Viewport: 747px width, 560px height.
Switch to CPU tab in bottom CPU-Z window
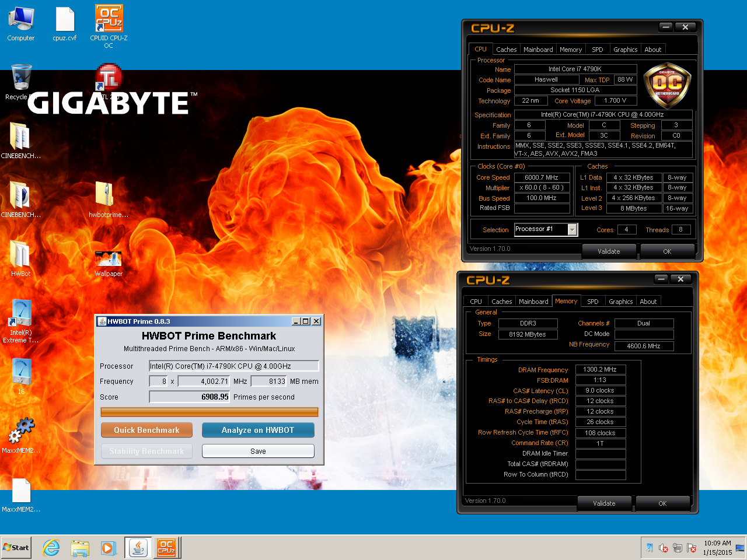(x=476, y=302)
